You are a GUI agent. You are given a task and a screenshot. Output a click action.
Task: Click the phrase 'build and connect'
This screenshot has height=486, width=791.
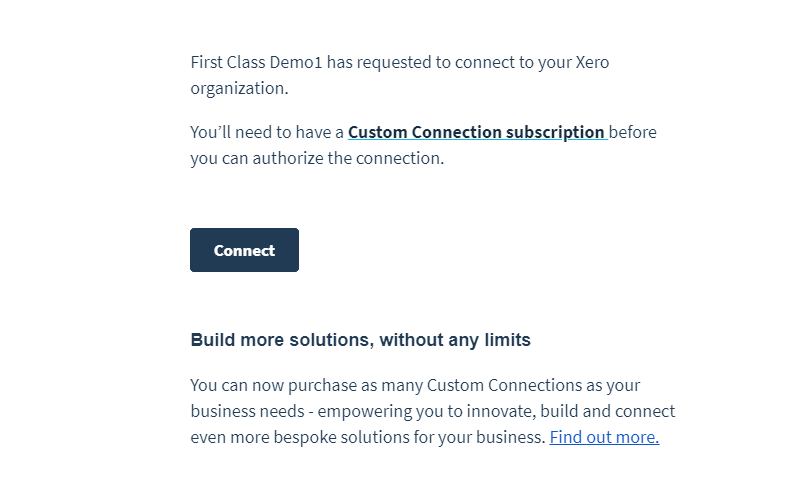pos(607,411)
